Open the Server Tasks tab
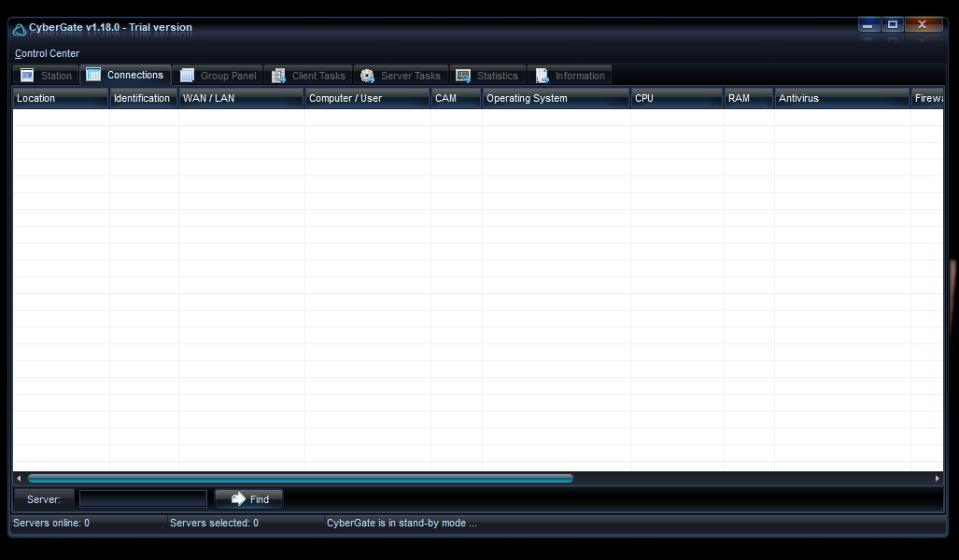 (402, 76)
